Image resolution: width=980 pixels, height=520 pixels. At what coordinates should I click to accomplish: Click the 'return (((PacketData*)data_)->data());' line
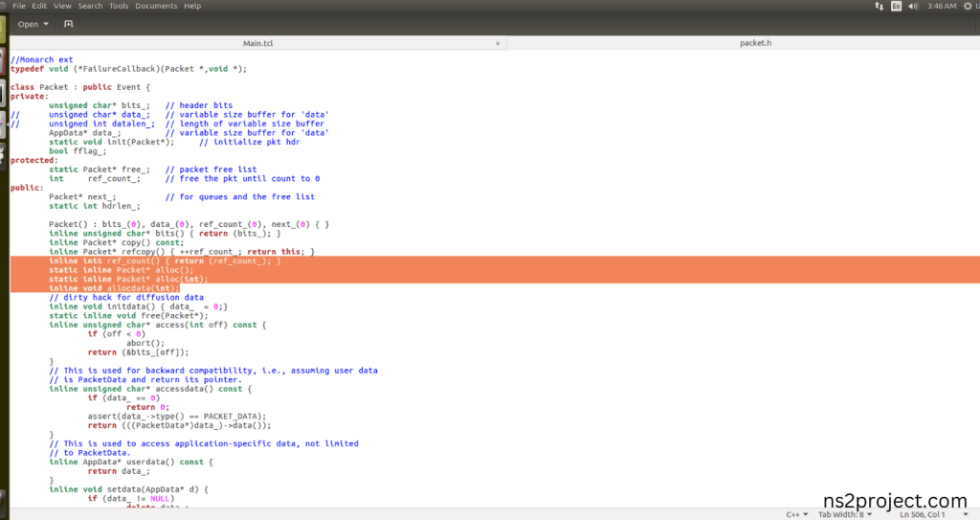179,425
